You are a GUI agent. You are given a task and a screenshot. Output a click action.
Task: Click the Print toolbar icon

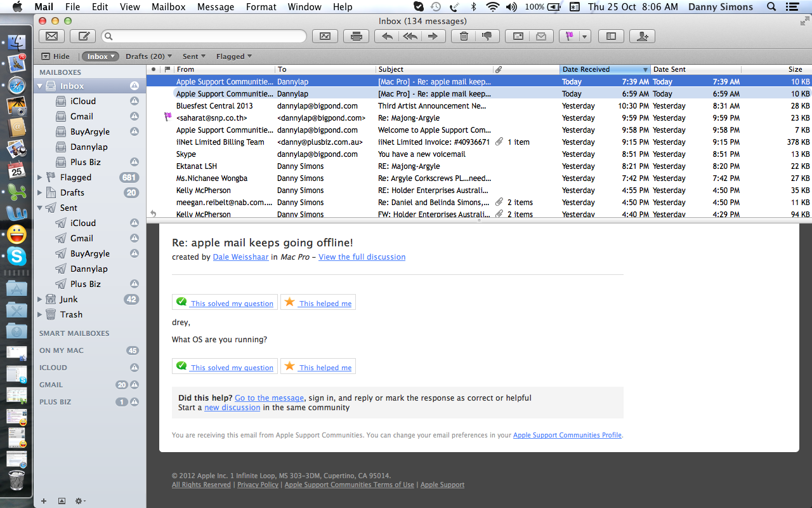(x=357, y=36)
